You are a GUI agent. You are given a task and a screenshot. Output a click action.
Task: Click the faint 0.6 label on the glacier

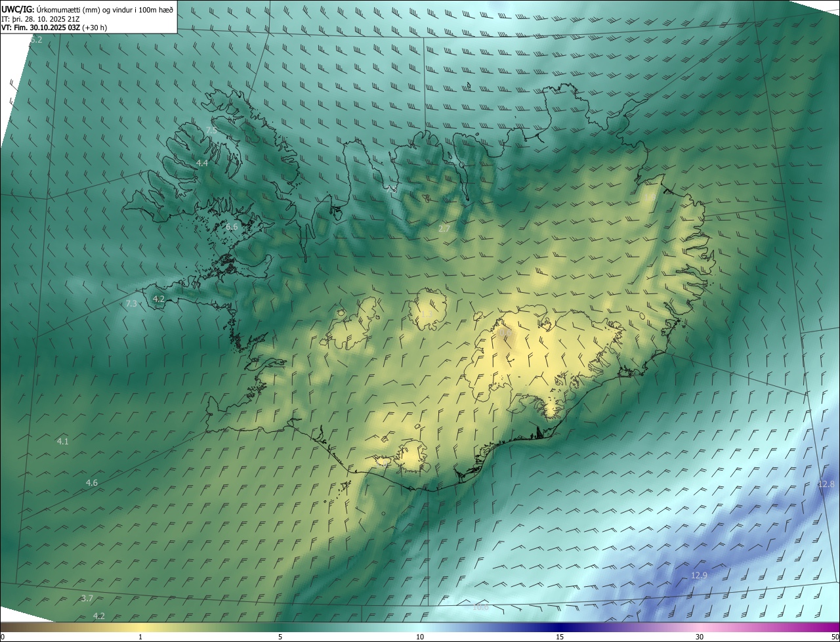click(x=504, y=333)
